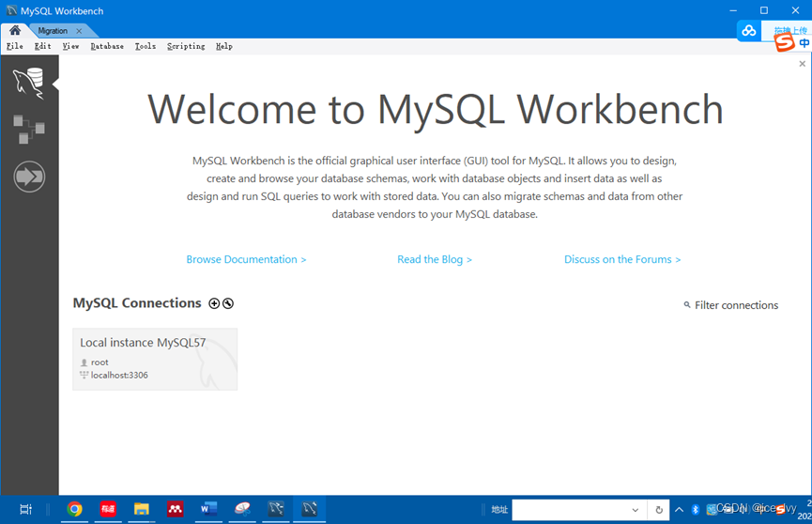Show hidden system tray icons
The width and height of the screenshot is (812, 524).
point(680,510)
